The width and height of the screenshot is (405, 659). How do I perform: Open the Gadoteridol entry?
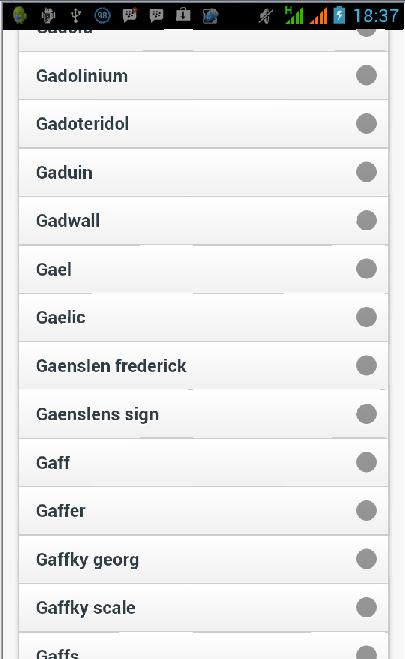203,124
